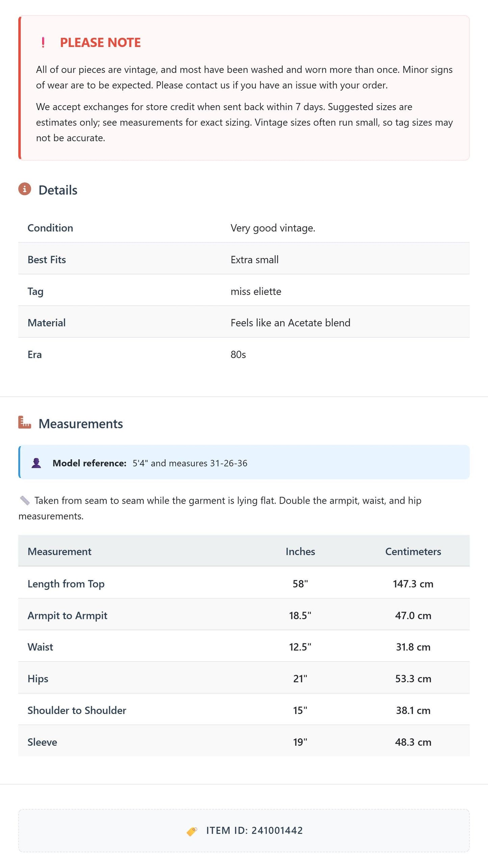Click the miss eliette tag value
Image resolution: width=488 pixels, height=868 pixels.
pyautogui.click(x=256, y=291)
